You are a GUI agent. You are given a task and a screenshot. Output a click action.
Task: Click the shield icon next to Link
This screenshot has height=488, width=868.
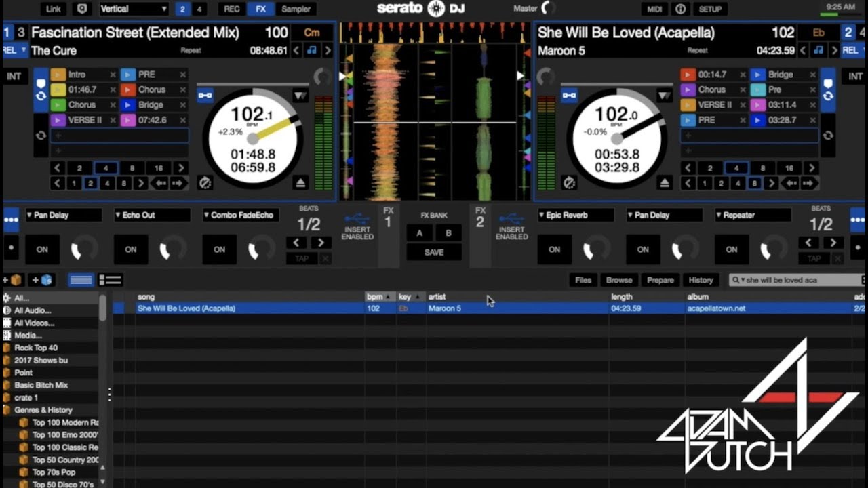[x=82, y=9]
